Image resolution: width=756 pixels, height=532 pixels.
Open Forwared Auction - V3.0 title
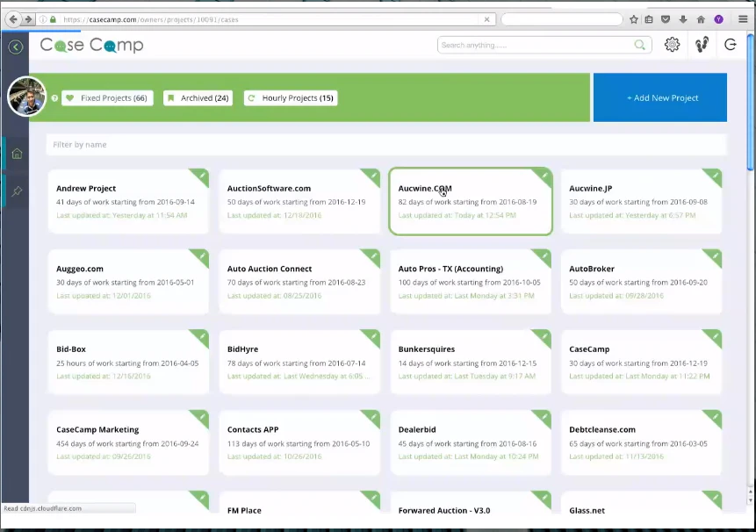tap(444, 511)
